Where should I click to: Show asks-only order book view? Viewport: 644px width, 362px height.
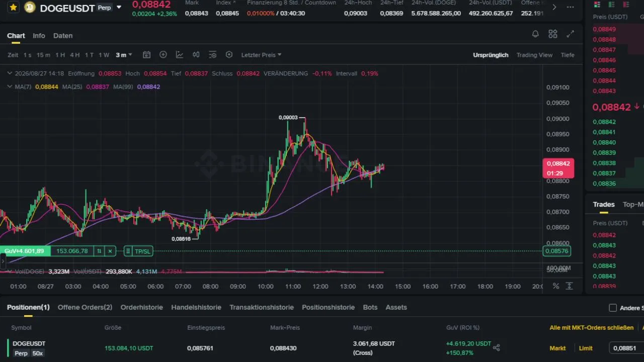625,5
